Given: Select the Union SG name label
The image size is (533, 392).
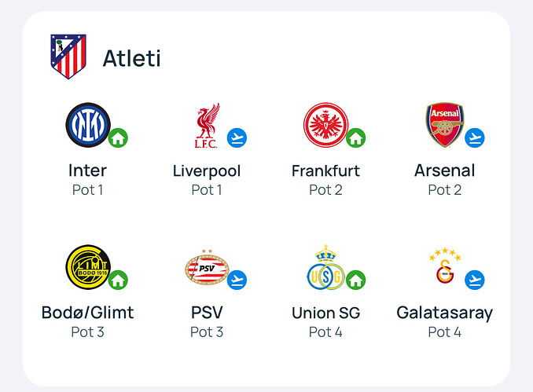Looking at the screenshot, I should (x=325, y=313).
